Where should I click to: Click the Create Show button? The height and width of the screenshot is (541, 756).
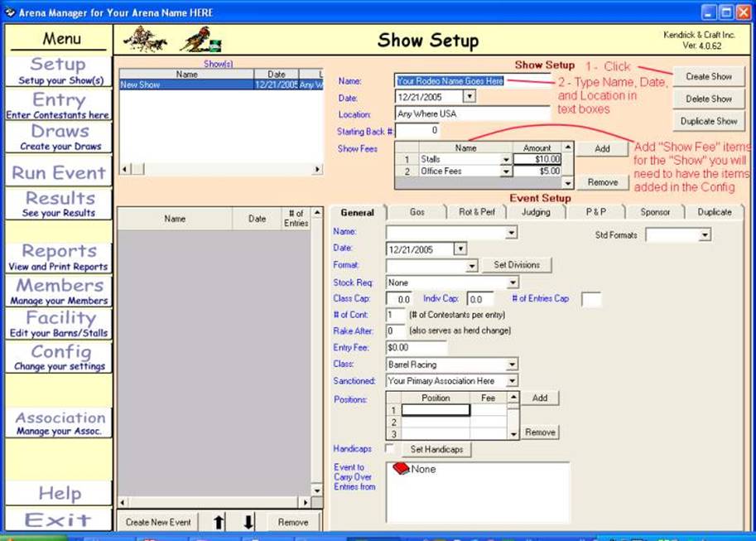[708, 76]
